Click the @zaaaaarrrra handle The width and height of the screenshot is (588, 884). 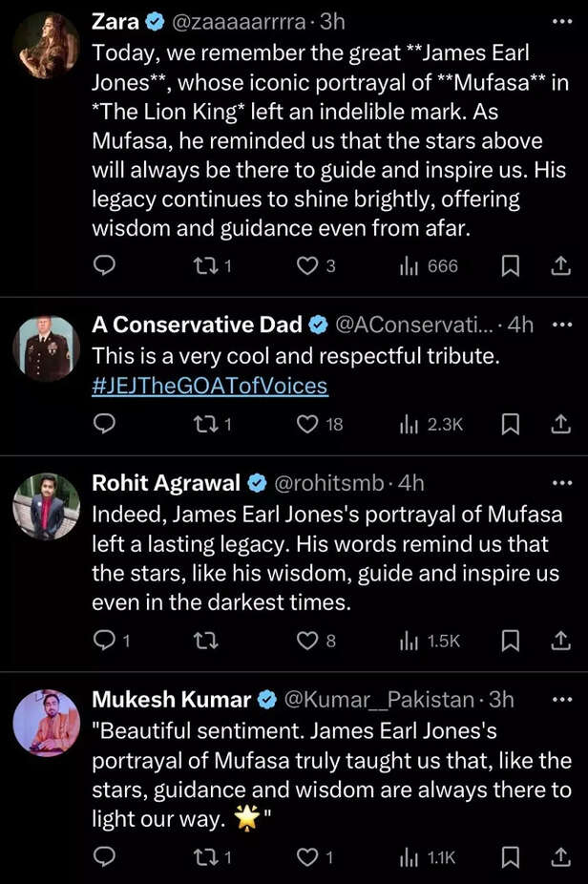(x=242, y=21)
